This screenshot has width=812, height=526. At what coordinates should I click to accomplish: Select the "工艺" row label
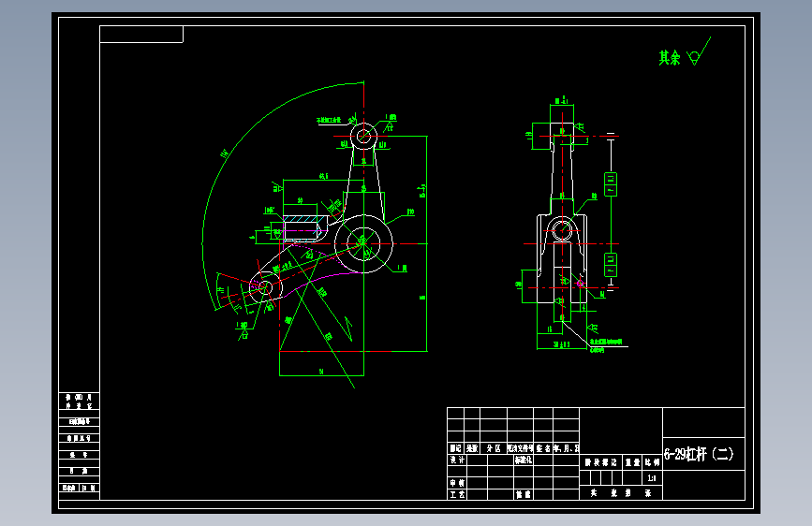457,494
